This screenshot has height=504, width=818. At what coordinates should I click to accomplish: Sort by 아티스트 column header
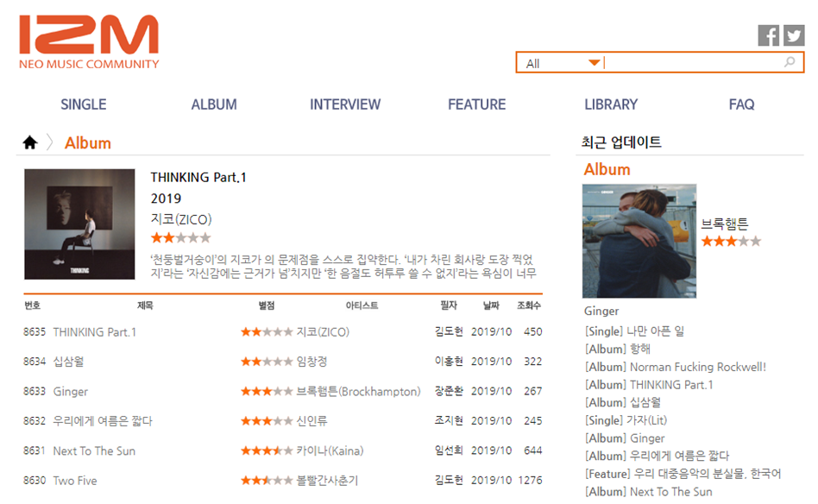[362, 306]
